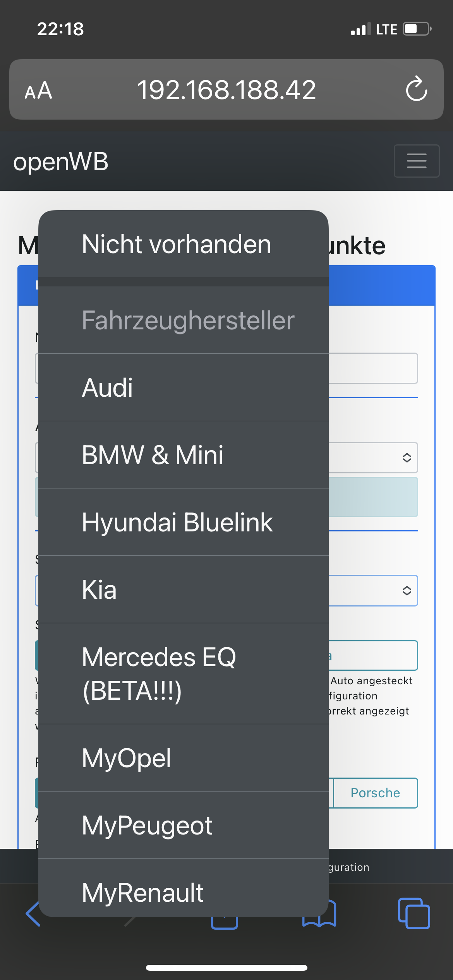Image resolution: width=453 pixels, height=980 pixels.
Task: Open Safari tabs overview
Action: point(414,913)
